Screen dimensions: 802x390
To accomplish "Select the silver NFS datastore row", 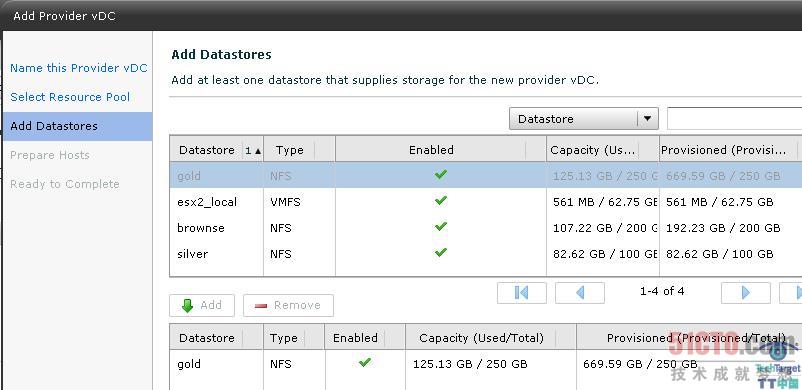I will tap(485, 254).
